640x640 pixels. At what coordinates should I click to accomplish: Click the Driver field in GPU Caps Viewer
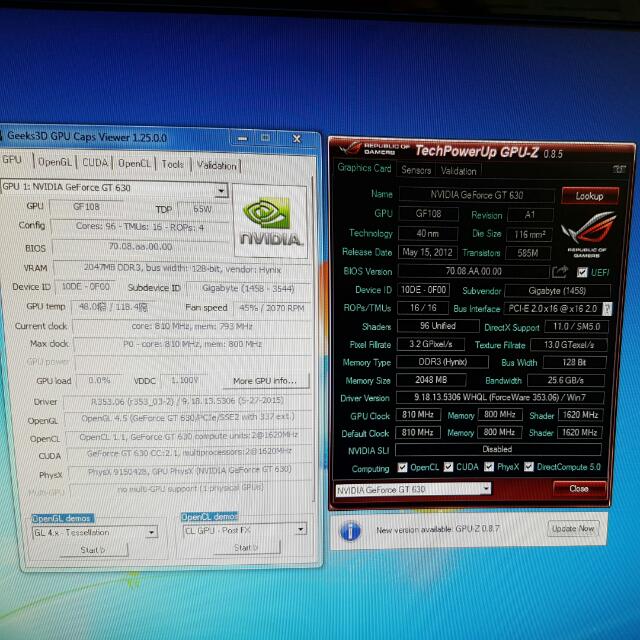click(187, 401)
